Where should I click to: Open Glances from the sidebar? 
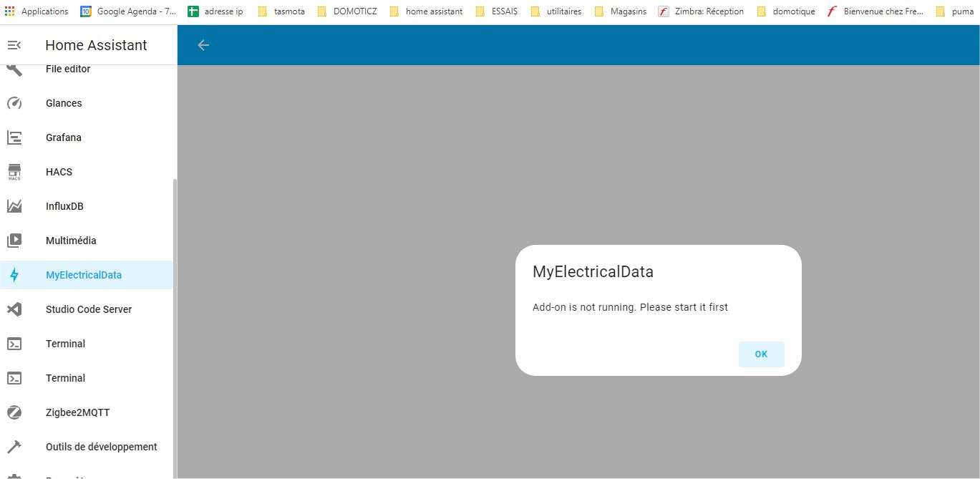(87, 103)
